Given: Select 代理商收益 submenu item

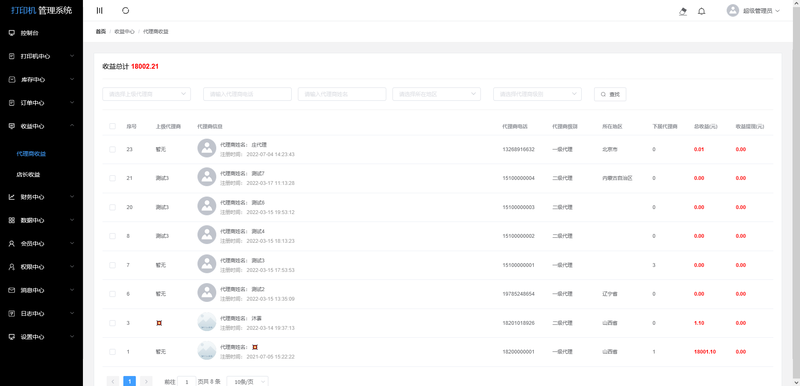Looking at the screenshot, I should 31,153.
